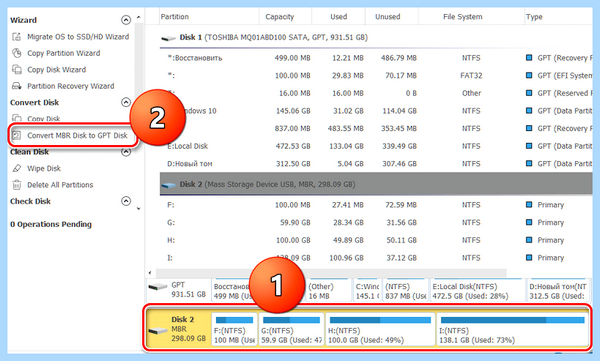Click the Copy Partition Wizard icon

16,53
